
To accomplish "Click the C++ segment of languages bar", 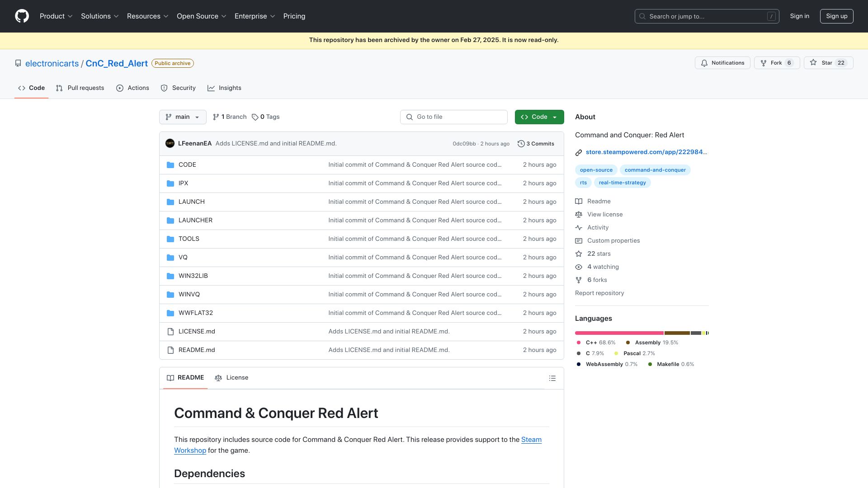I will pos(619,333).
